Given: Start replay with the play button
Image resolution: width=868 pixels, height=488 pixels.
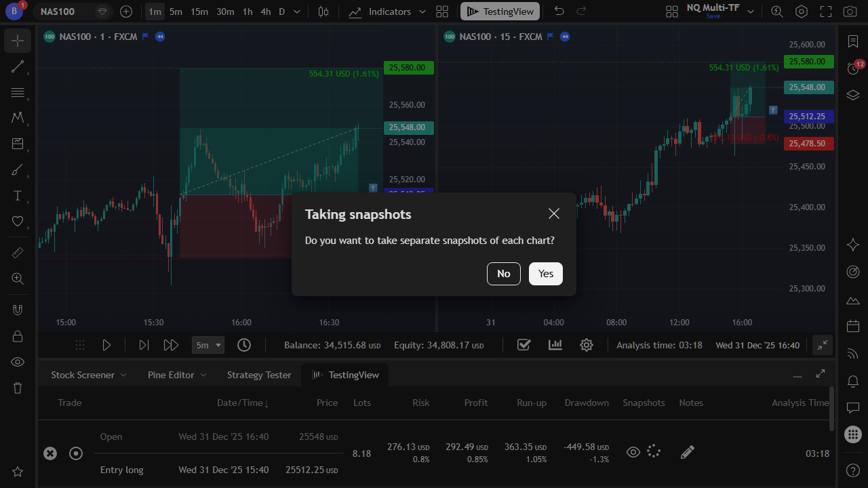Looking at the screenshot, I should pyautogui.click(x=106, y=345).
